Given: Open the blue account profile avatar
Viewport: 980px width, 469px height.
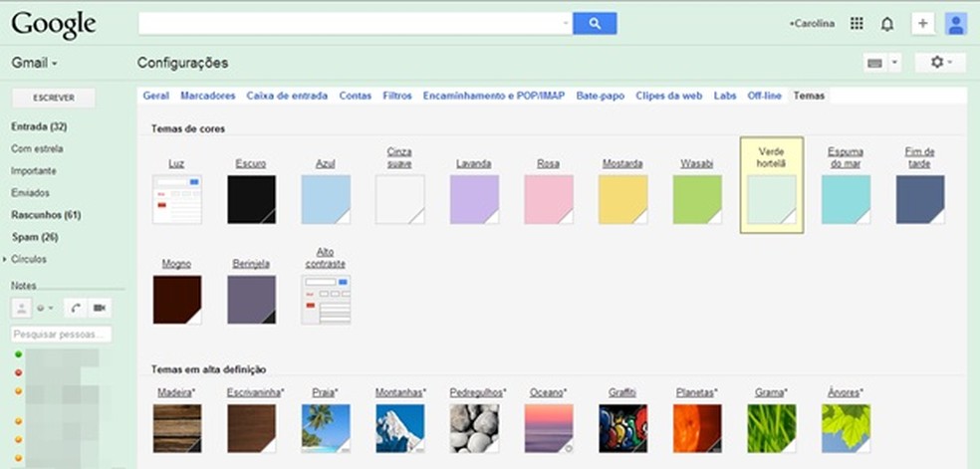Looking at the screenshot, I should 956,24.
